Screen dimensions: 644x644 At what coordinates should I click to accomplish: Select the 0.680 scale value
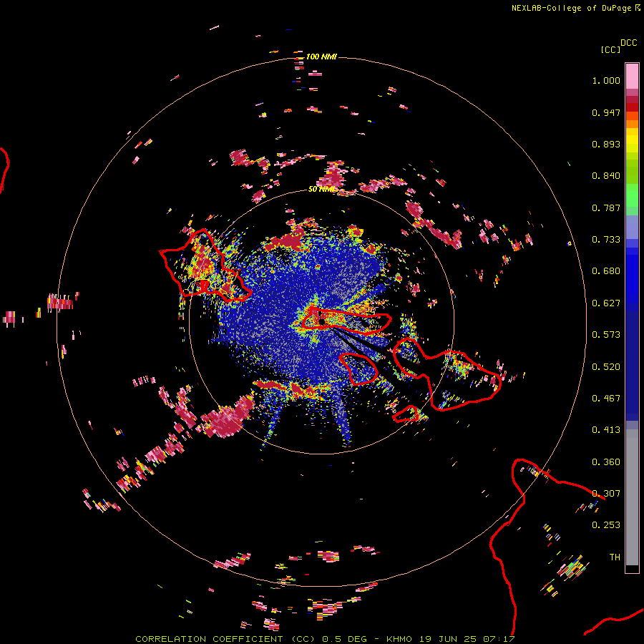[x=606, y=271]
